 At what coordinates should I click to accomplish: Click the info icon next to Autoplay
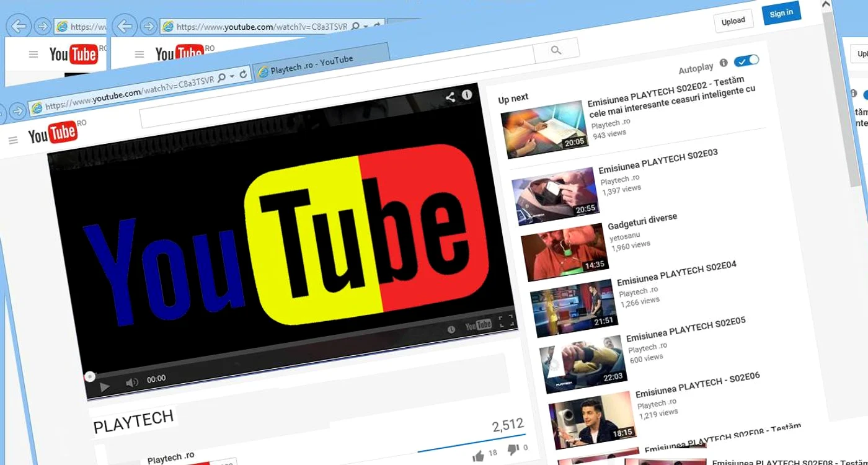point(723,64)
